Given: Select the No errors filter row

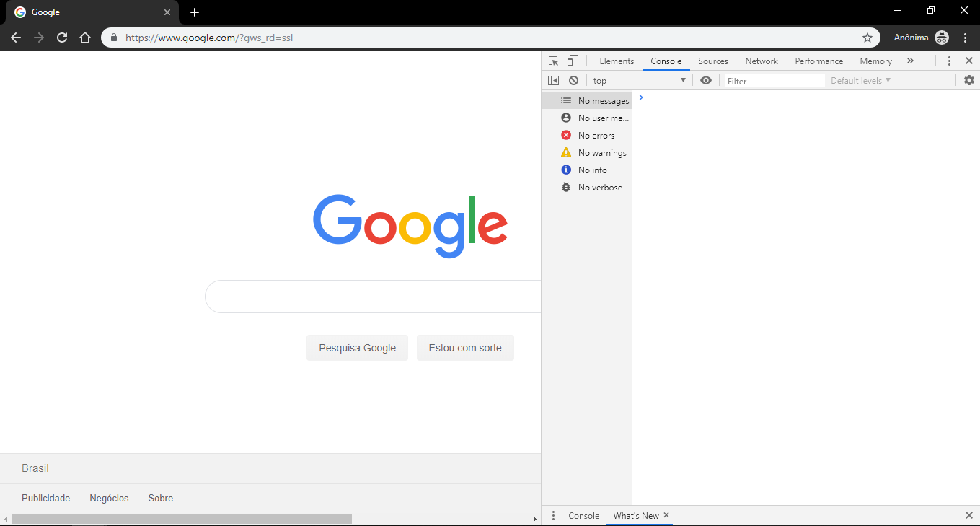Looking at the screenshot, I should (x=586, y=136).
